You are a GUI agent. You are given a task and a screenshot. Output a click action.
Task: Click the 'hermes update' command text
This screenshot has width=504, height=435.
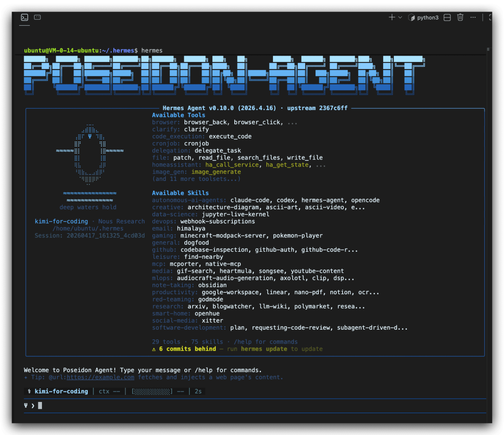tap(264, 349)
